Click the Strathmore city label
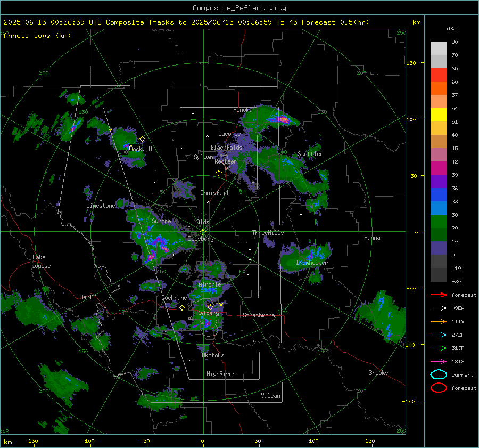 click(x=259, y=315)
